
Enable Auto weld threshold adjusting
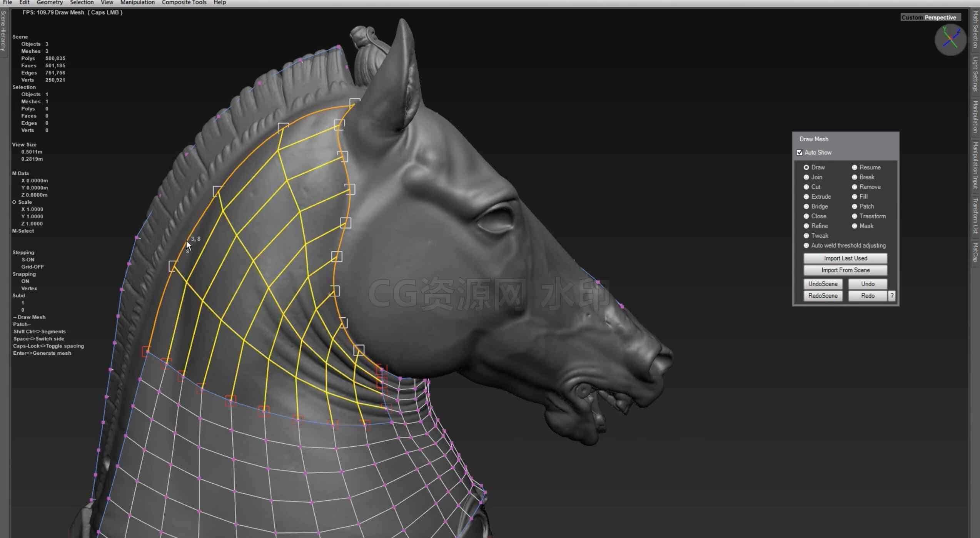(806, 245)
